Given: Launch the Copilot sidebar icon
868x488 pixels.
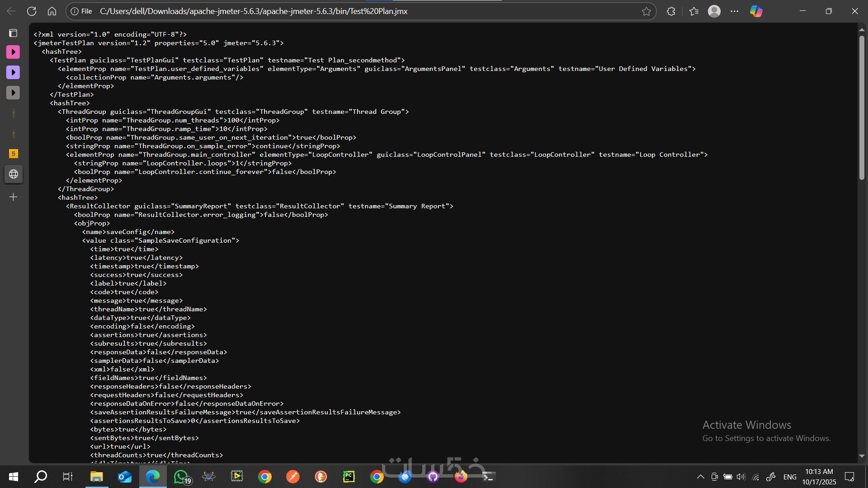Looking at the screenshot, I should (x=756, y=11).
